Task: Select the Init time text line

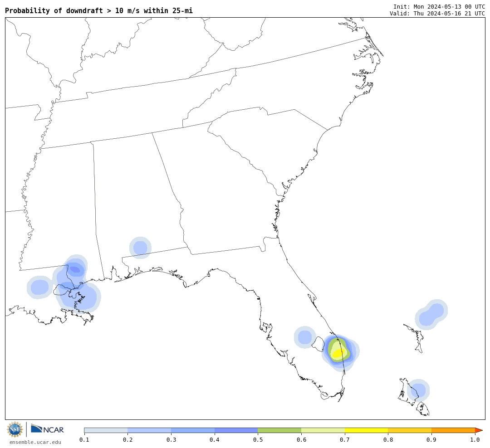Action: click(x=439, y=6)
